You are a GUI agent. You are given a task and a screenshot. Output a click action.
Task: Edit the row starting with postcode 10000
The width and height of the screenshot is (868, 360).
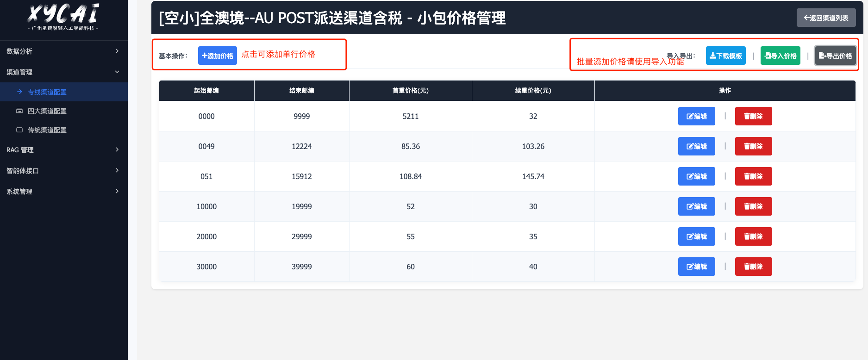click(697, 206)
